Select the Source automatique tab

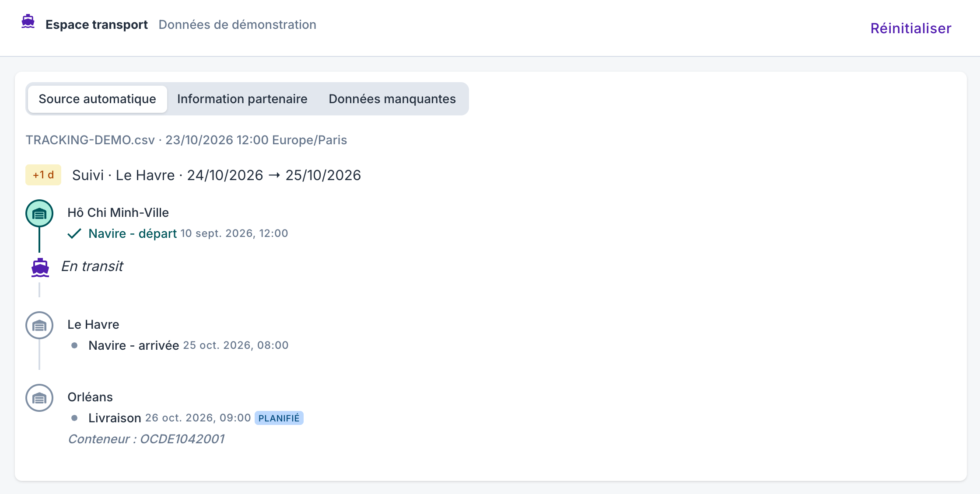[97, 99]
